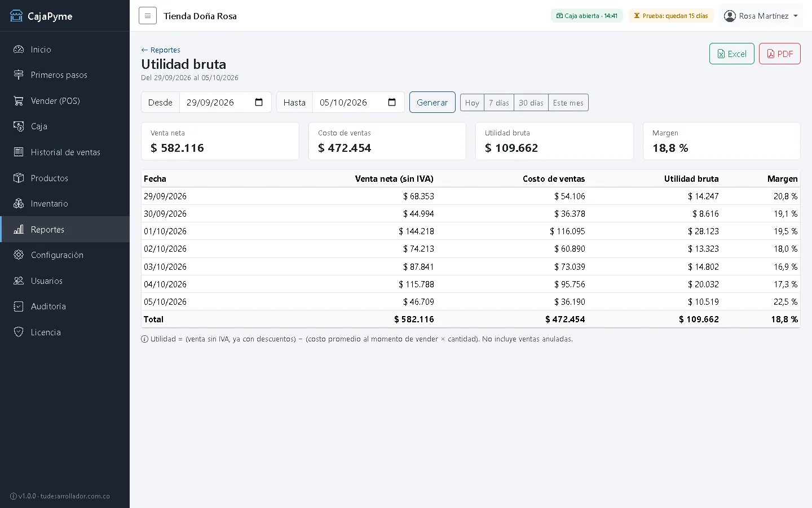Image resolution: width=812 pixels, height=508 pixels.
Task: Click the CajaPyme store logo icon
Action: (16, 16)
